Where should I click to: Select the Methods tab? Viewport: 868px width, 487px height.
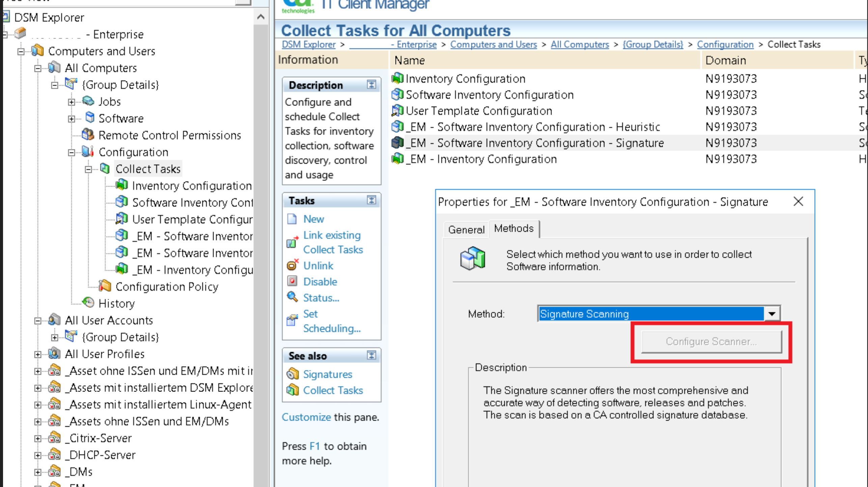point(513,229)
